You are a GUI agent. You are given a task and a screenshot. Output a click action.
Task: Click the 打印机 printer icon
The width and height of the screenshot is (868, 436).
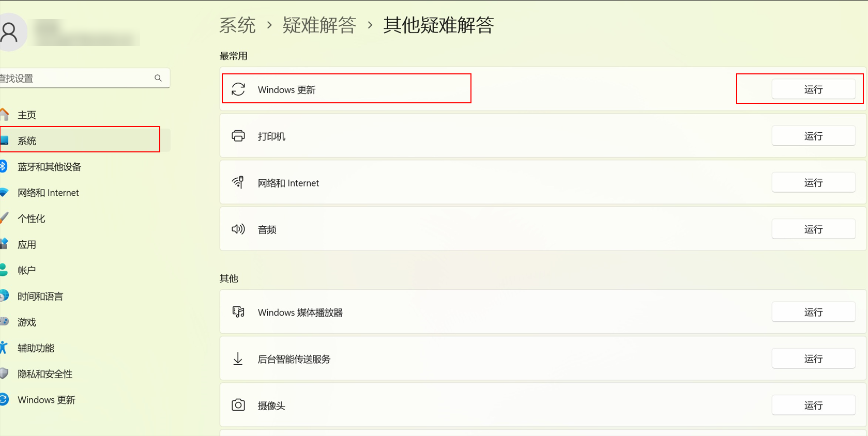[x=238, y=136]
